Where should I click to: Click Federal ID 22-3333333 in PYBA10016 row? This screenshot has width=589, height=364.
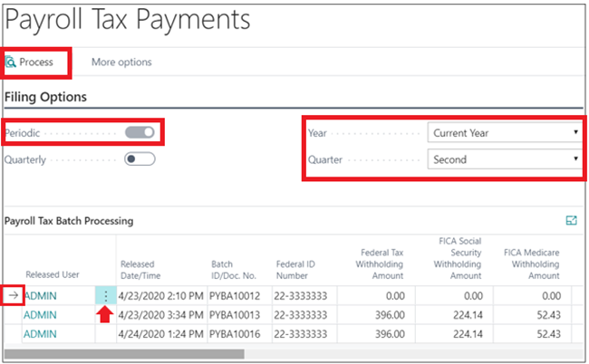tap(301, 334)
